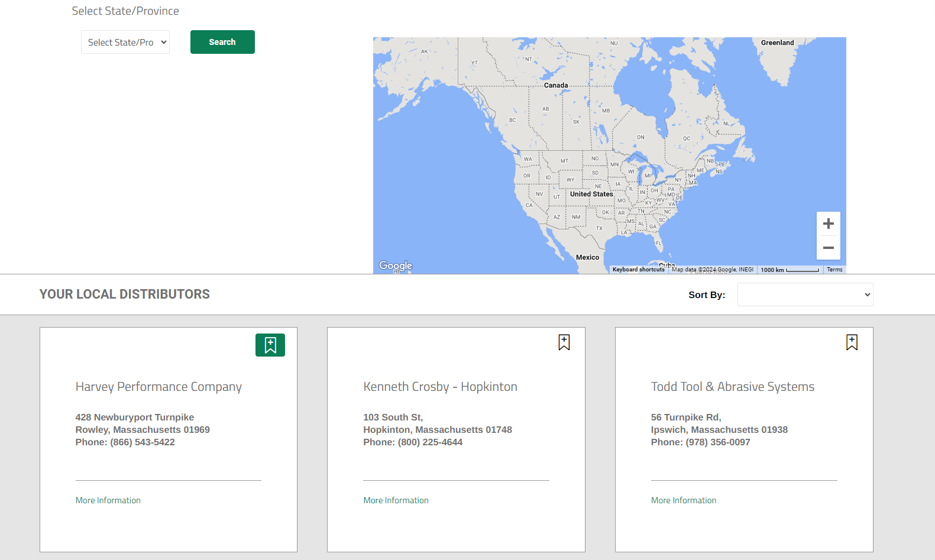Open map Keyboard shortcuts
This screenshot has width=935, height=560.
638,270
